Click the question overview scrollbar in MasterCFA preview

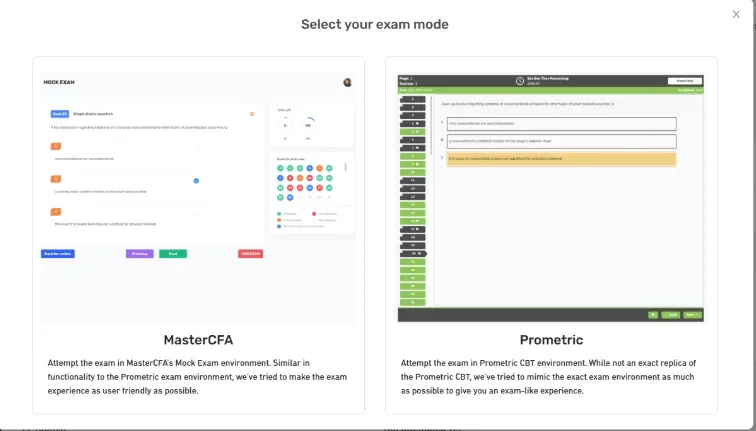[346, 167]
